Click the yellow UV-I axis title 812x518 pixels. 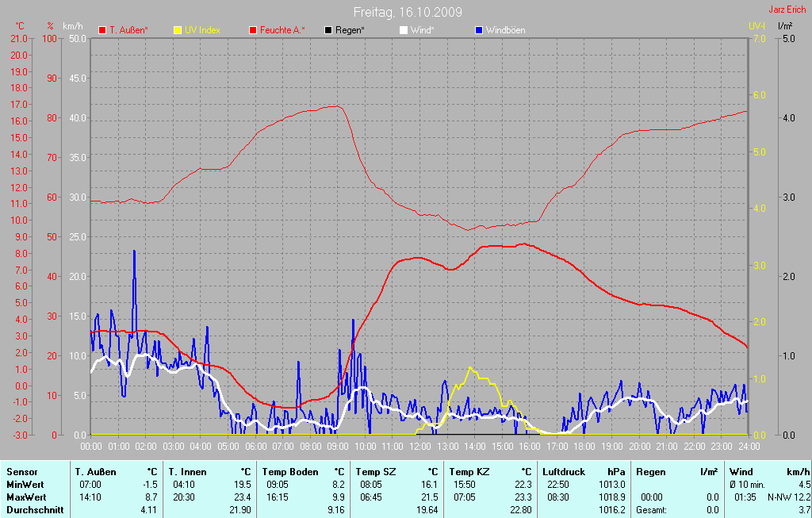click(x=756, y=26)
